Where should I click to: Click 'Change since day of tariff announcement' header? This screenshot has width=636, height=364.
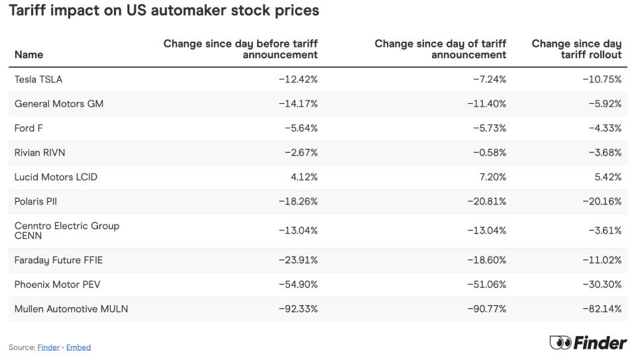coord(440,49)
